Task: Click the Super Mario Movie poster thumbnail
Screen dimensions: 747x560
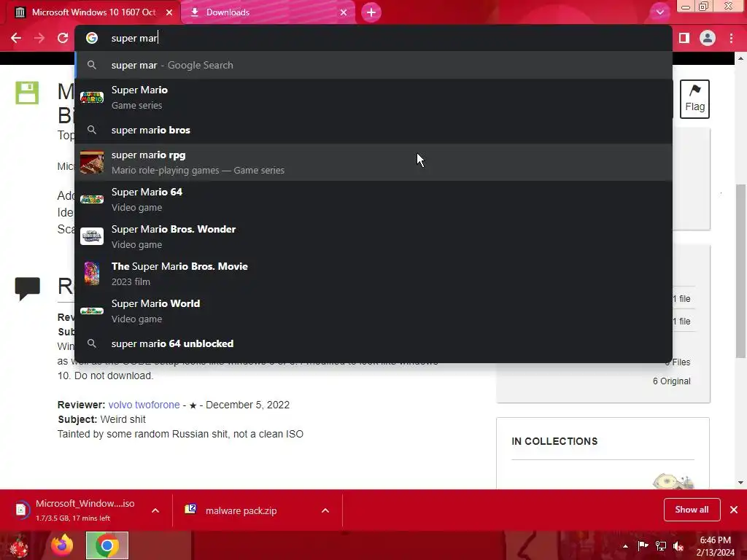Action: pos(92,273)
